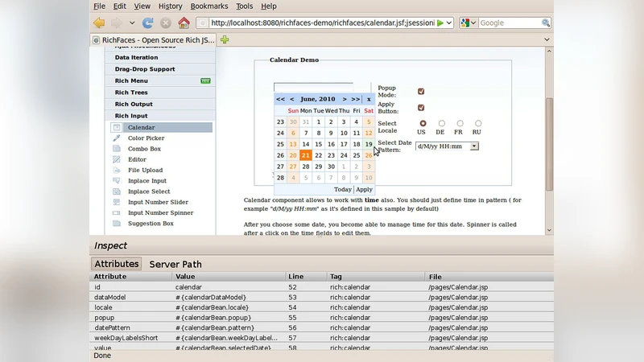
Task: Expand the Rich Trees sidebar section
Action: click(x=131, y=93)
